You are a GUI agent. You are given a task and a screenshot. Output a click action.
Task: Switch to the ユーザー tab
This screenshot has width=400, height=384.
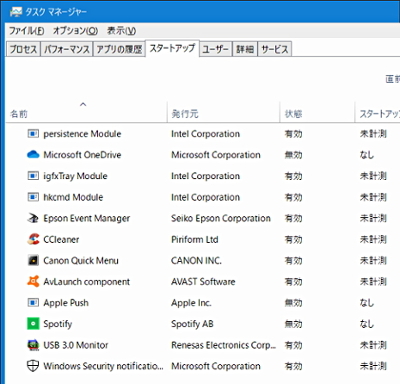(215, 49)
